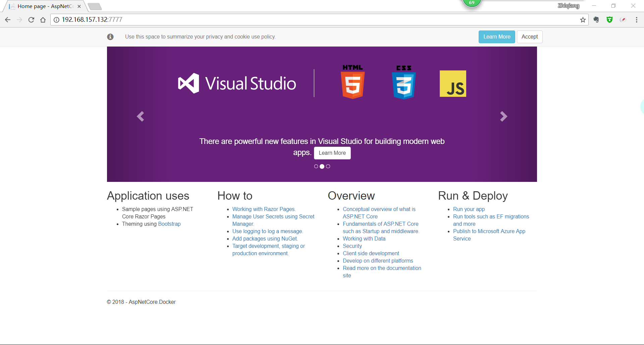
Task: Click the Zhiqiang profile button
Action: [x=569, y=6]
